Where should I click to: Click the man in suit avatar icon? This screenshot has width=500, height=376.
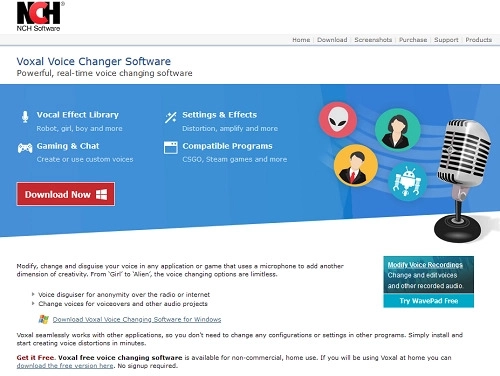(356, 165)
